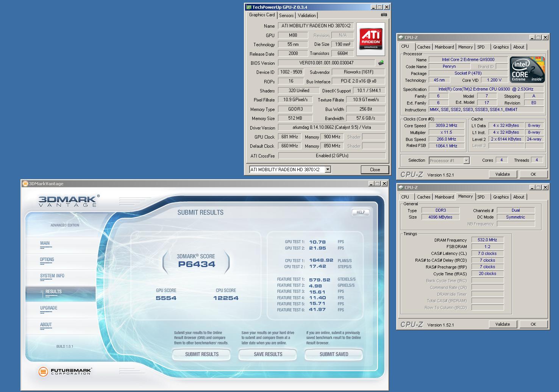Image resolution: width=559 pixels, height=392 pixels.
Task: Click the GPU score value 5554
Action: (166, 298)
